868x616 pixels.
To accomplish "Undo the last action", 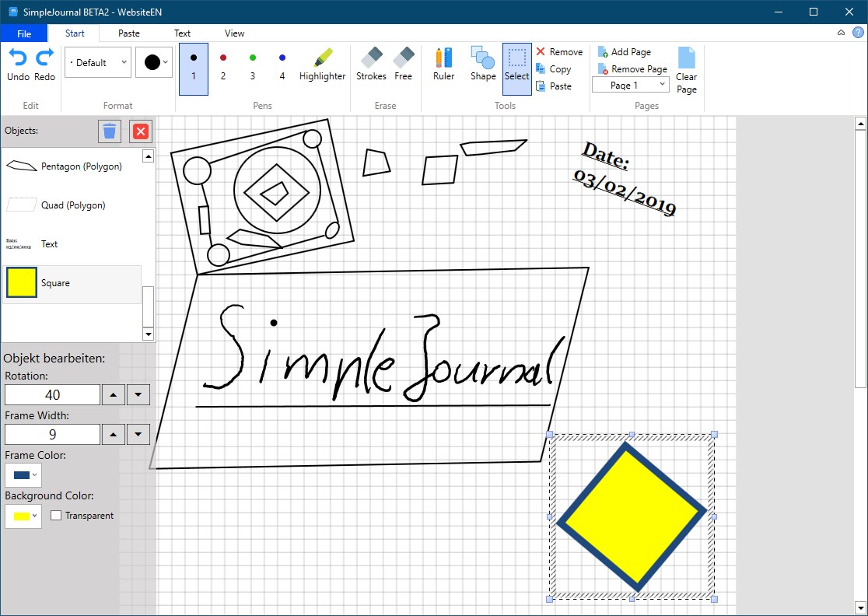I will (18, 65).
